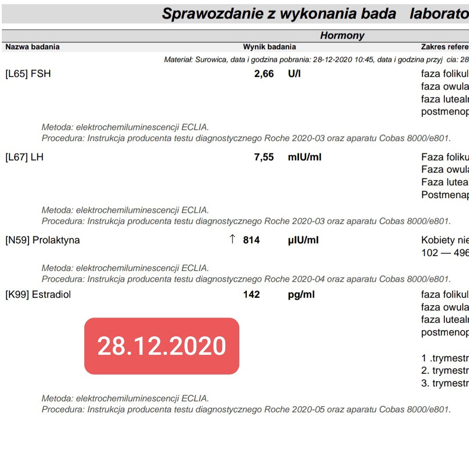This screenshot has width=469, height=476.
Task: Select the 'Materiał: Surowica' sample info line
Action: click(x=316, y=60)
